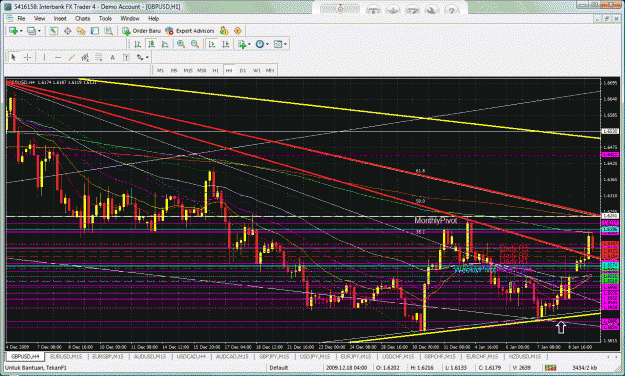The height and width of the screenshot is (376, 625).
Task: Open the Window menu
Action: (x=130, y=18)
